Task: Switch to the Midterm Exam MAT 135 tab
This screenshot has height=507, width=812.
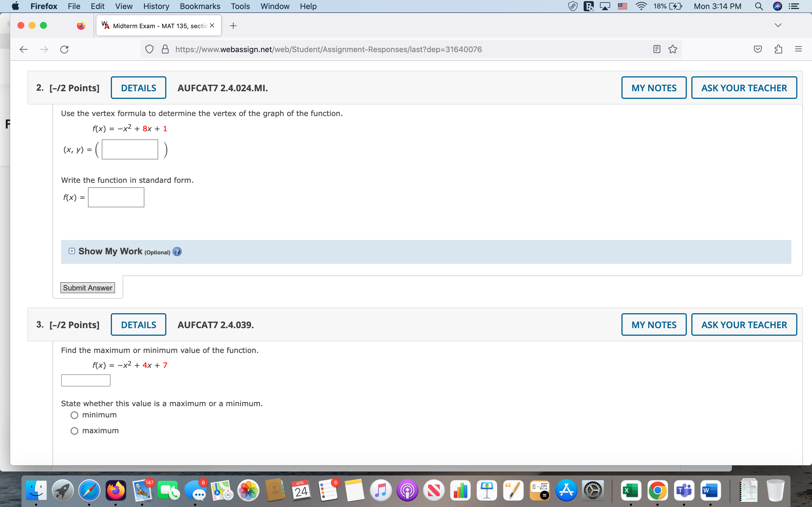Action: 154,25
